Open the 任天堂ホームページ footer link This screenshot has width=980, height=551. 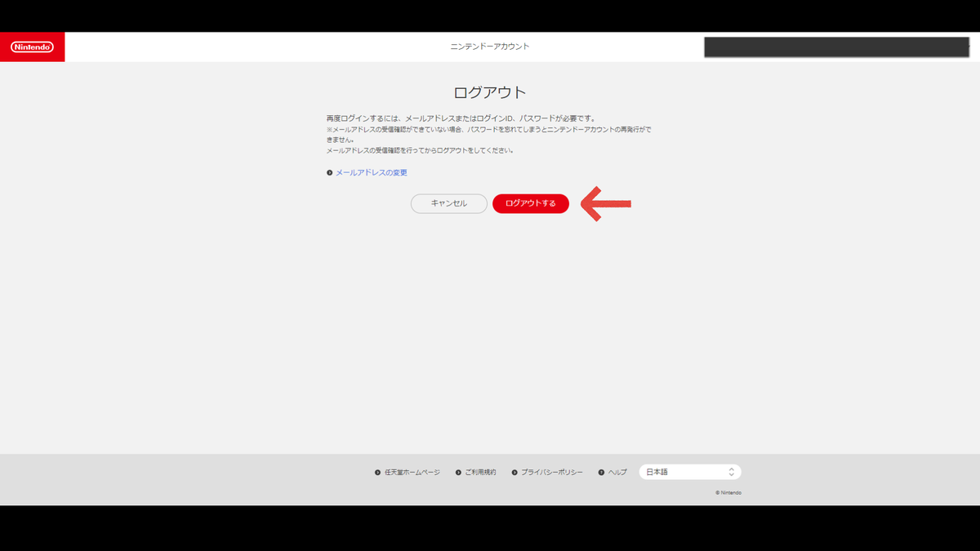pos(412,473)
